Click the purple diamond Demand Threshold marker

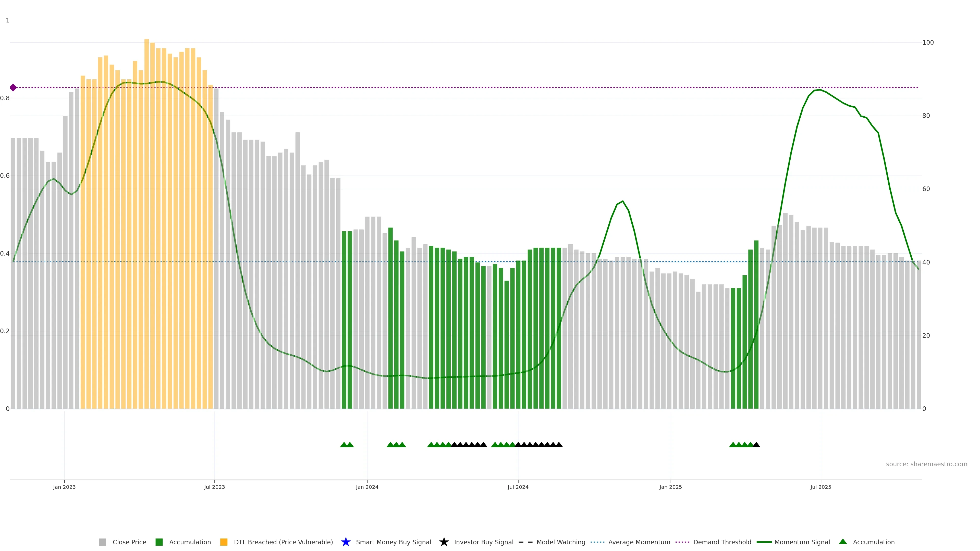13,87
